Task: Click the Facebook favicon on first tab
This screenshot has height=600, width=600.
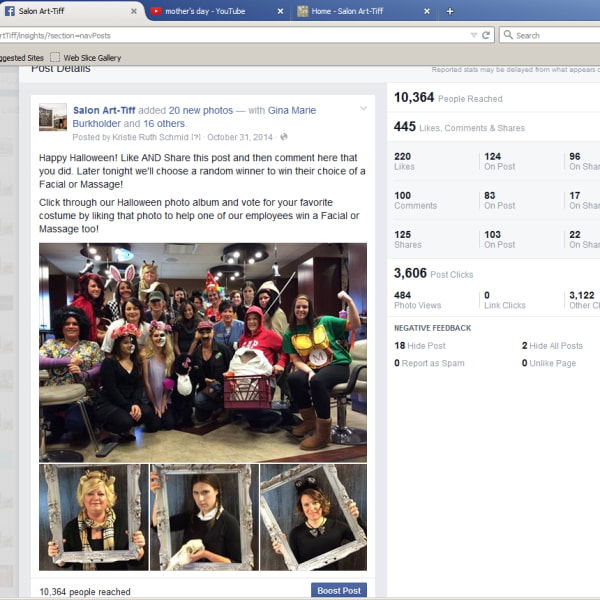Action: point(10,11)
